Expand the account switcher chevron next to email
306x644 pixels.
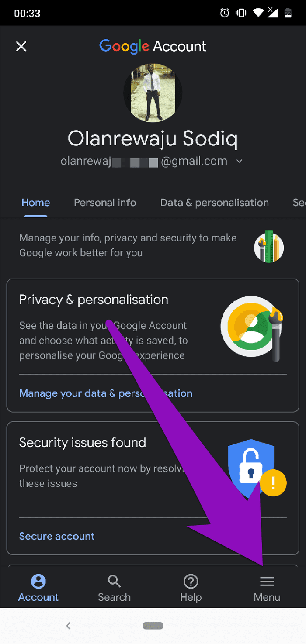pyautogui.click(x=239, y=161)
